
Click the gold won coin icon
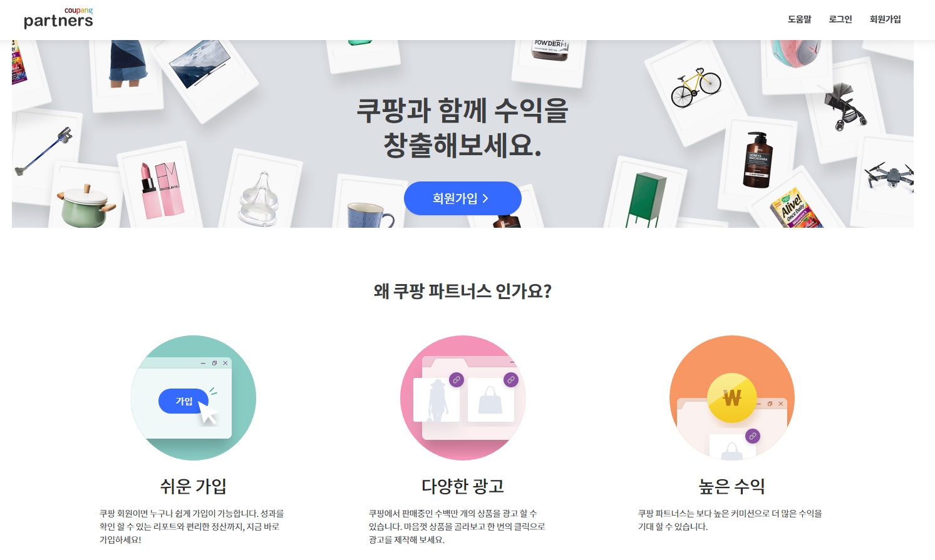(732, 398)
